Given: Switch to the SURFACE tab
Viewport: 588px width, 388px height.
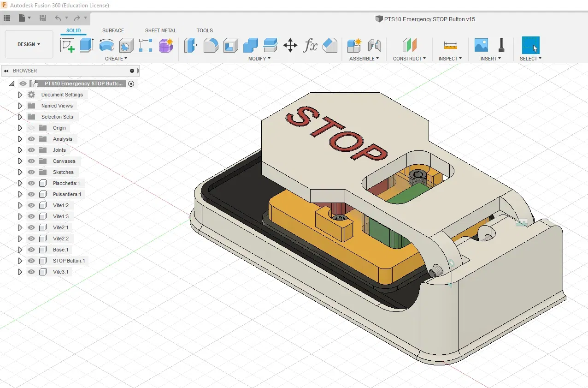Looking at the screenshot, I should [x=113, y=30].
